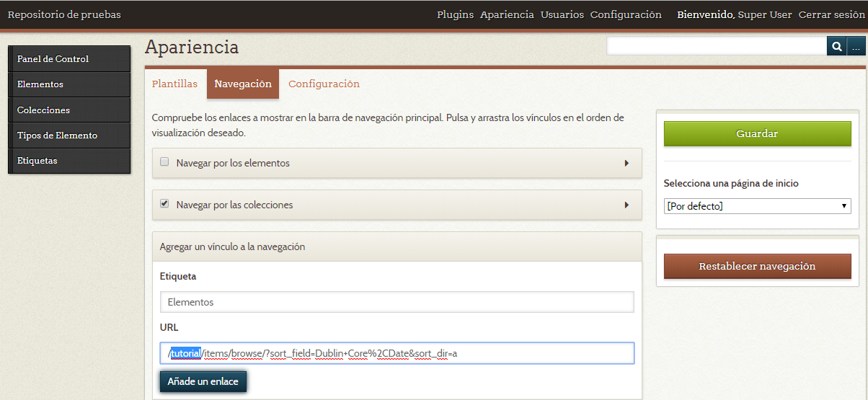The height and width of the screenshot is (400, 868).
Task: Click the top search text box
Action: pyautogui.click(x=716, y=47)
